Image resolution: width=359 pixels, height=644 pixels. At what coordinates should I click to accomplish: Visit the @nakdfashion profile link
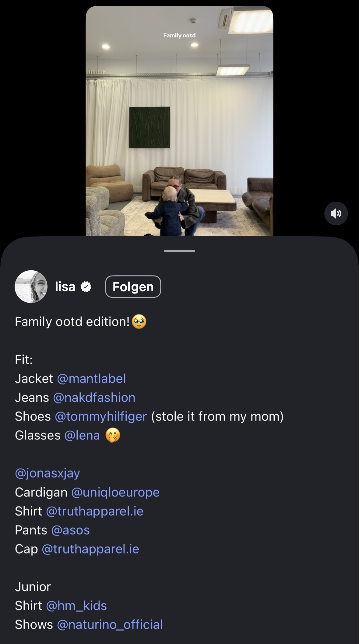pyautogui.click(x=94, y=398)
